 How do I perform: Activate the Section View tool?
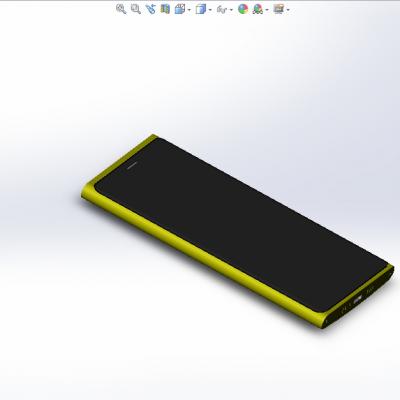coord(165,9)
